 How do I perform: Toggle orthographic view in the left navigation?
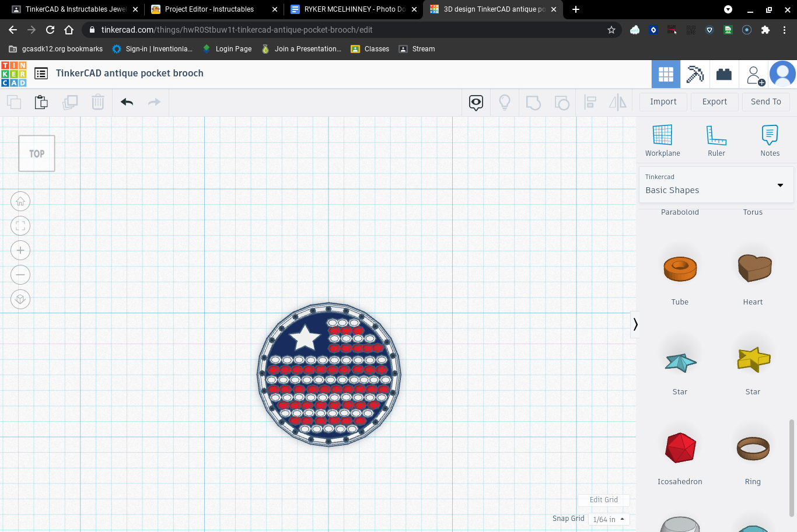click(x=20, y=299)
